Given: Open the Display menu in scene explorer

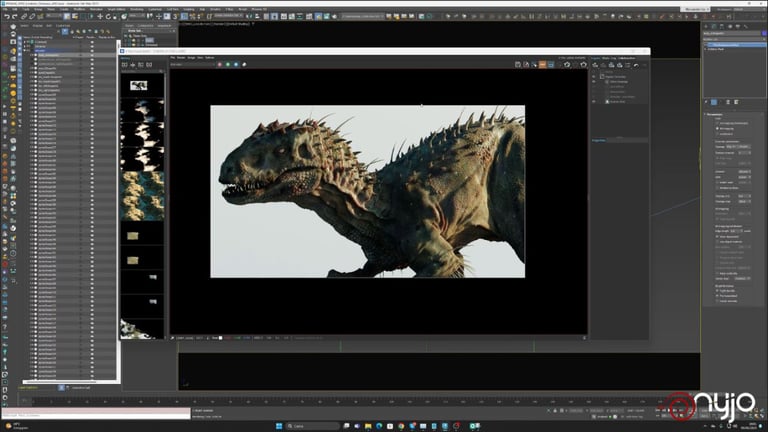Looking at the screenshot, I should tap(37, 26).
